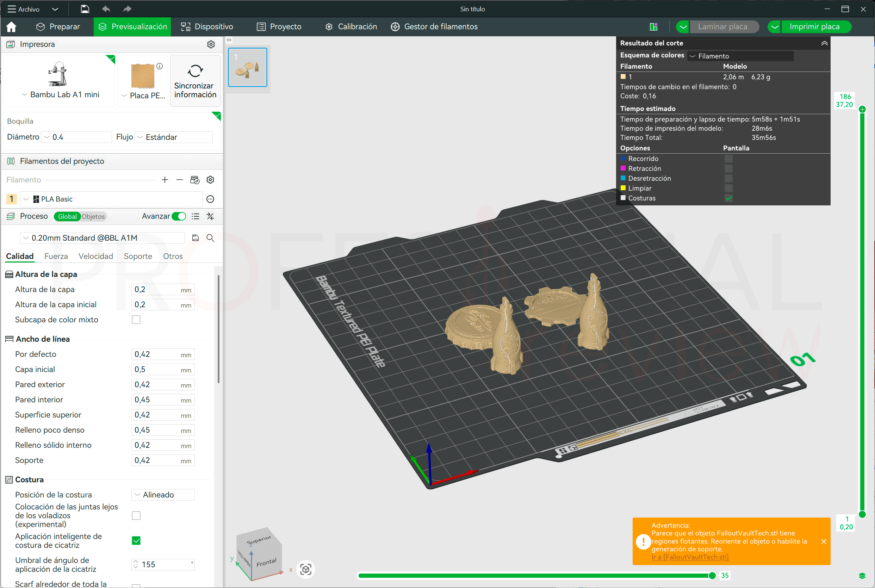Expand the Archivo dropdown arrow
This screenshot has width=875, height=588.
pos(55,9)
